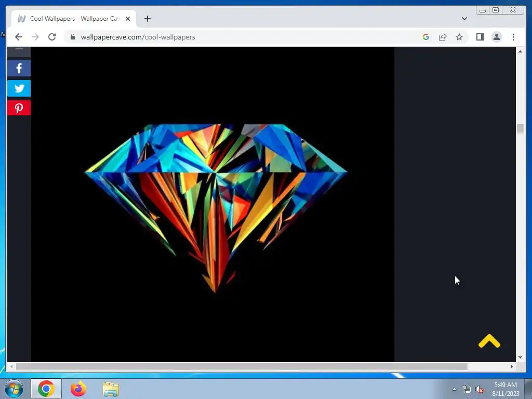Share the page on Twitter
The height and width of the screenshot is (399, 532).
pyautogui.click(x=19, y=88)
